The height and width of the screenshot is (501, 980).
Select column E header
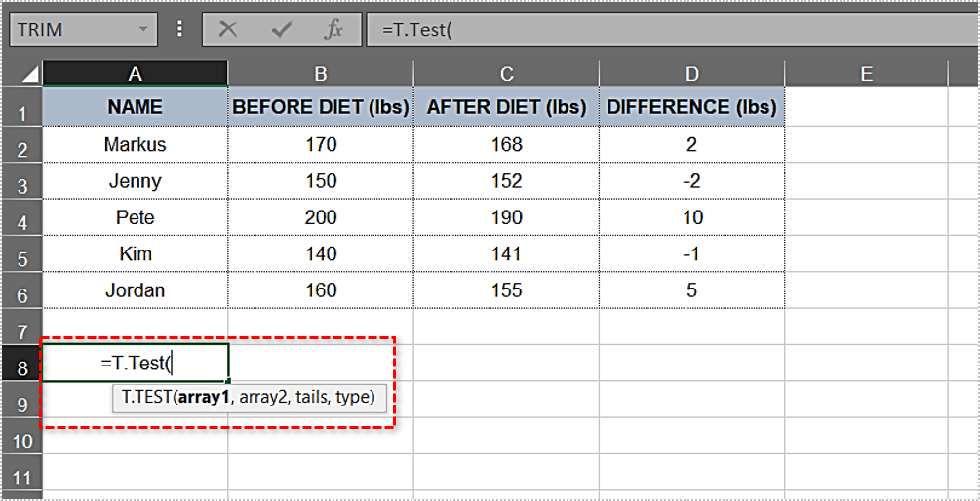tap(866, 74)
